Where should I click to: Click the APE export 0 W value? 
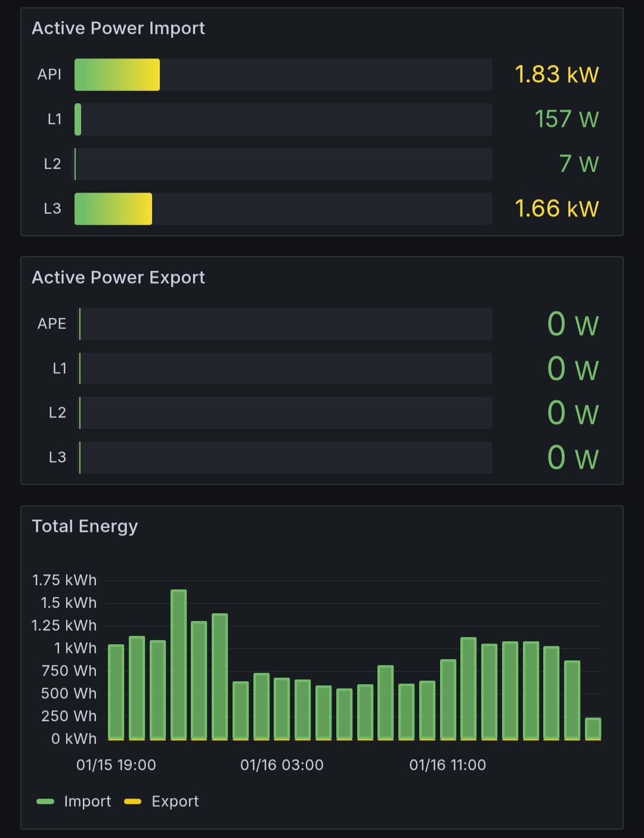coord(572,324)
